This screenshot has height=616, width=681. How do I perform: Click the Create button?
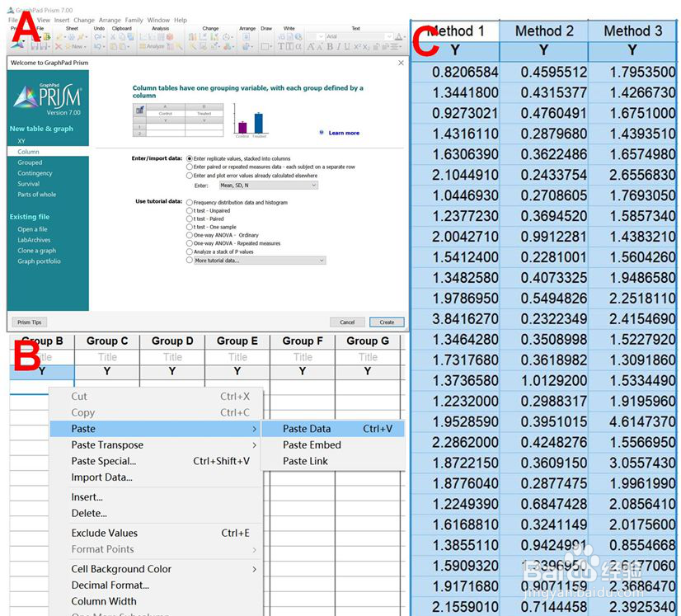point(387,322)
